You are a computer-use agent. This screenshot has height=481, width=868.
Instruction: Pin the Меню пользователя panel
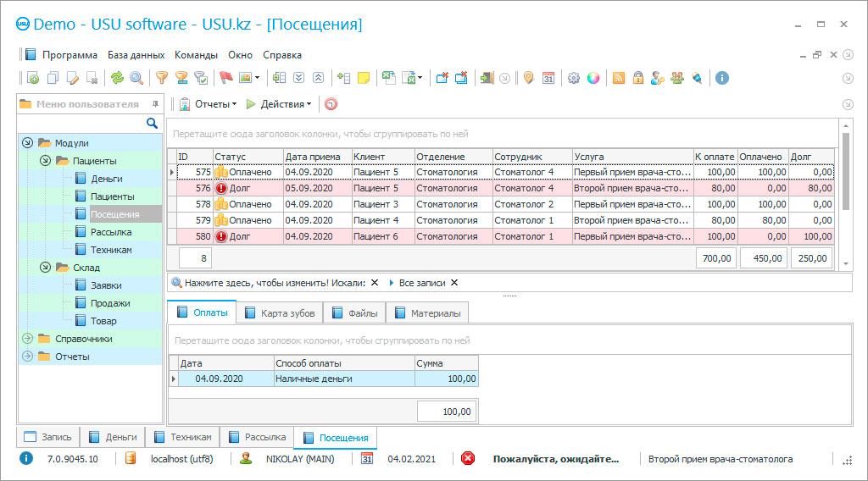click(x=156, y=104)
